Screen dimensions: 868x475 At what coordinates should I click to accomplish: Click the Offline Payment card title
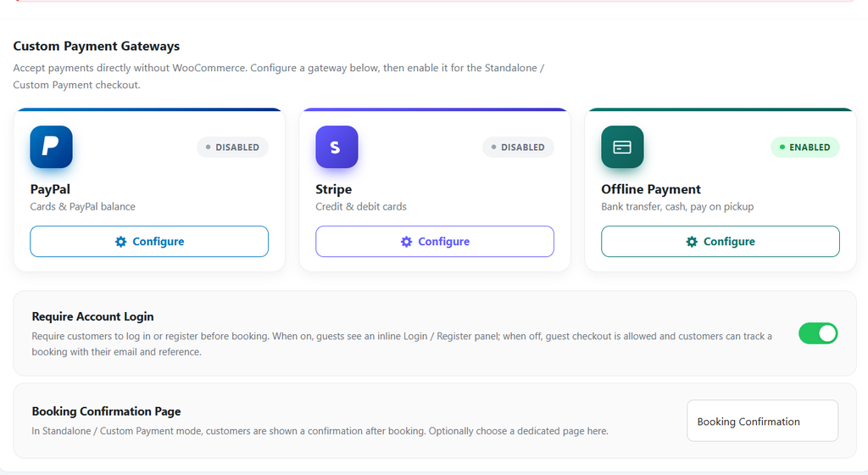click(x=651, y=189)
